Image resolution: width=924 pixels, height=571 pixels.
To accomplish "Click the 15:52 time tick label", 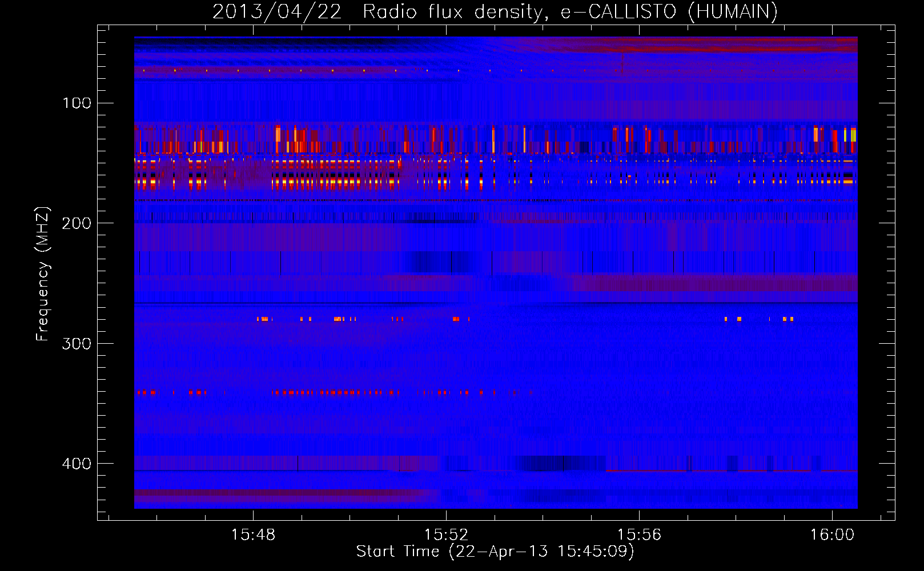I will pyautogui.click(x=446, y=534).
